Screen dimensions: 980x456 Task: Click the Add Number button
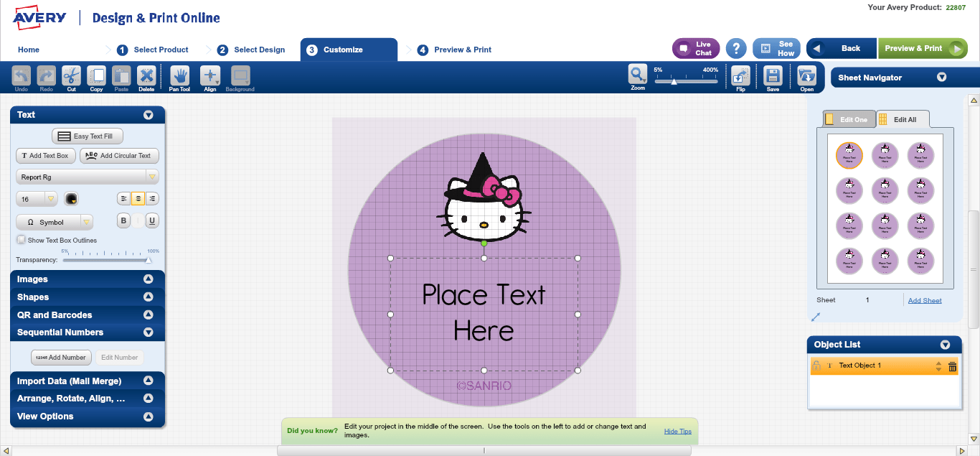61,357
